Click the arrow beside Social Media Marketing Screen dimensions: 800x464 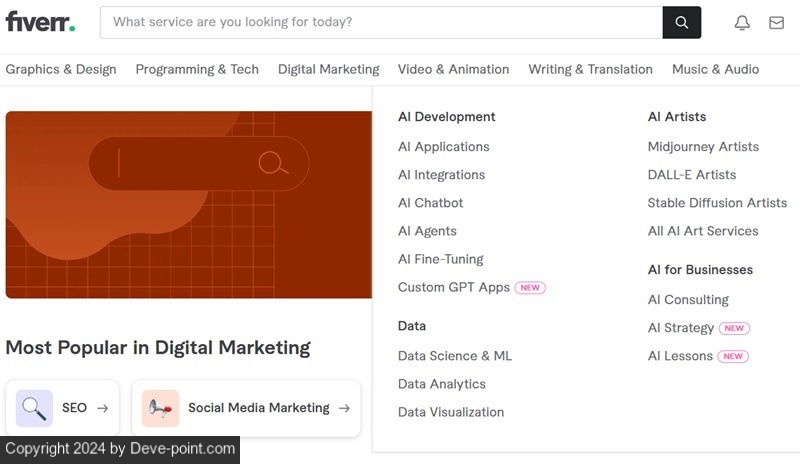[344, 408]
